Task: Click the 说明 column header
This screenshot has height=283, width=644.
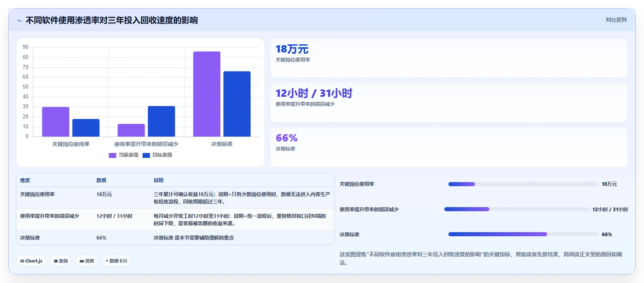Action: tap(158, 180)
